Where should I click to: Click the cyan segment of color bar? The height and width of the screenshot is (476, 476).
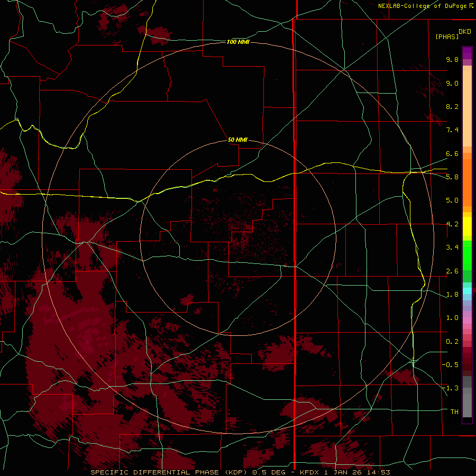point(467,291)
